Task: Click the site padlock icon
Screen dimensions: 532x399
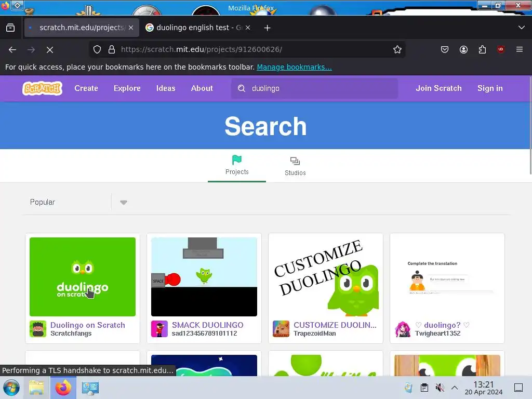Action: point(112,49)
